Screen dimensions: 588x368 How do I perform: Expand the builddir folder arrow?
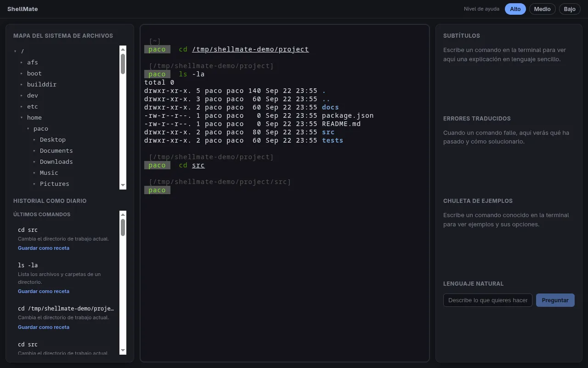[22, 85]
